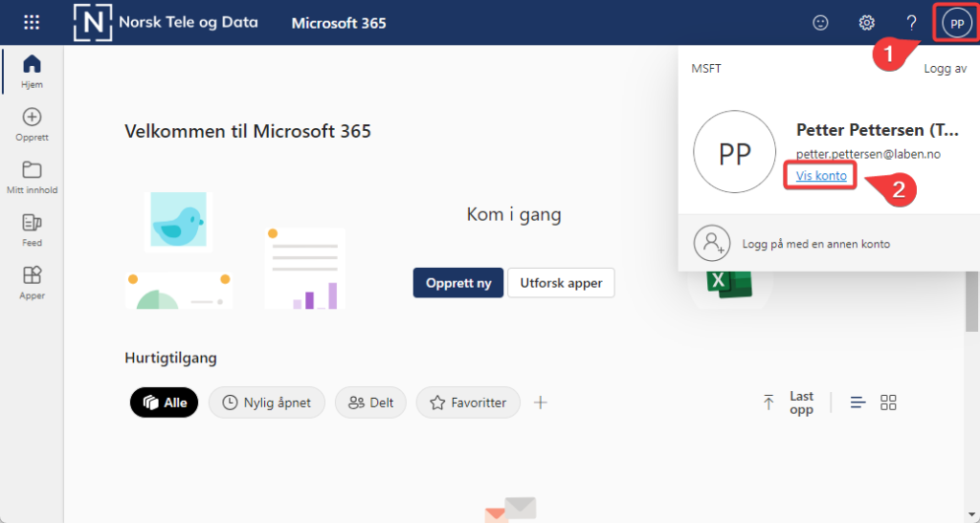Click the large PP profile picture
Viewport: 980px width, 523px height.
coord(734,152)
